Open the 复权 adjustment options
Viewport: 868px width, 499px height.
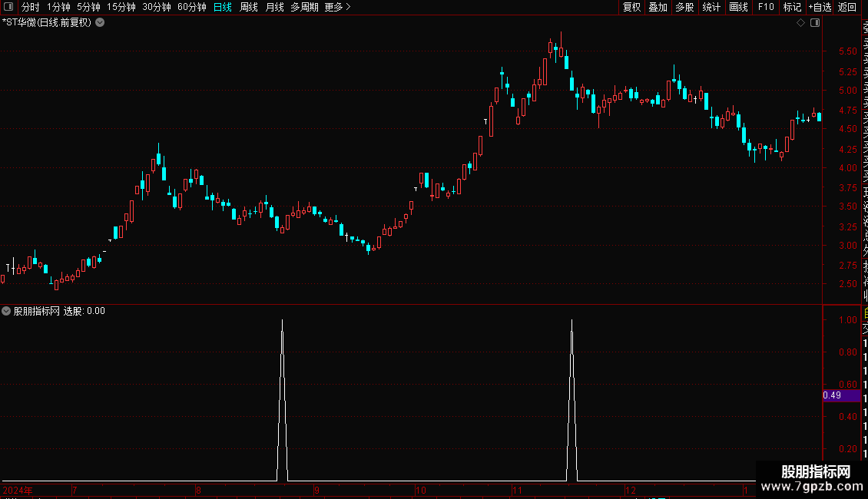631,7
